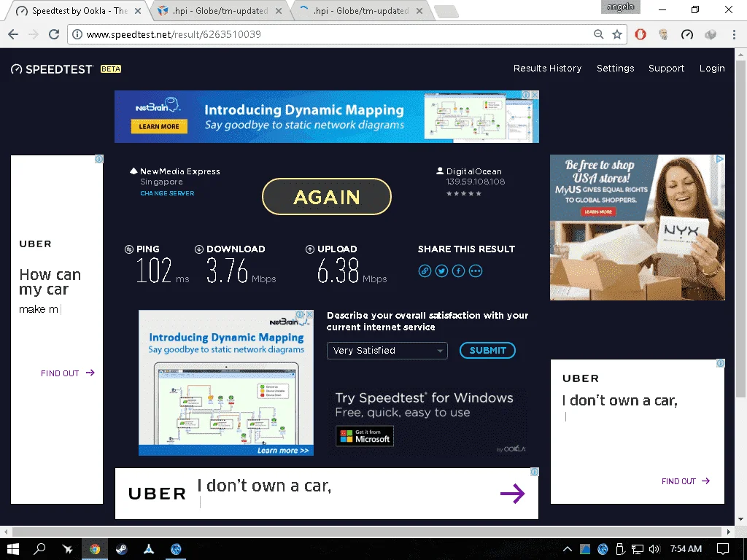
Task: Click the DigitalOcean star rating
Action: click(x=463, y=193)
